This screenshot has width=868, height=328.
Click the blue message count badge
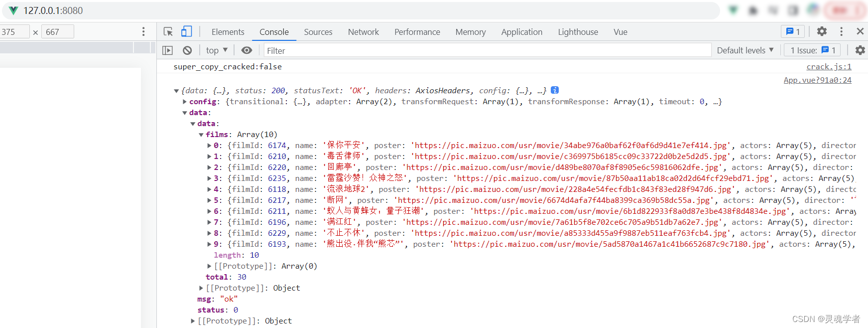click(x=793, y=31)
